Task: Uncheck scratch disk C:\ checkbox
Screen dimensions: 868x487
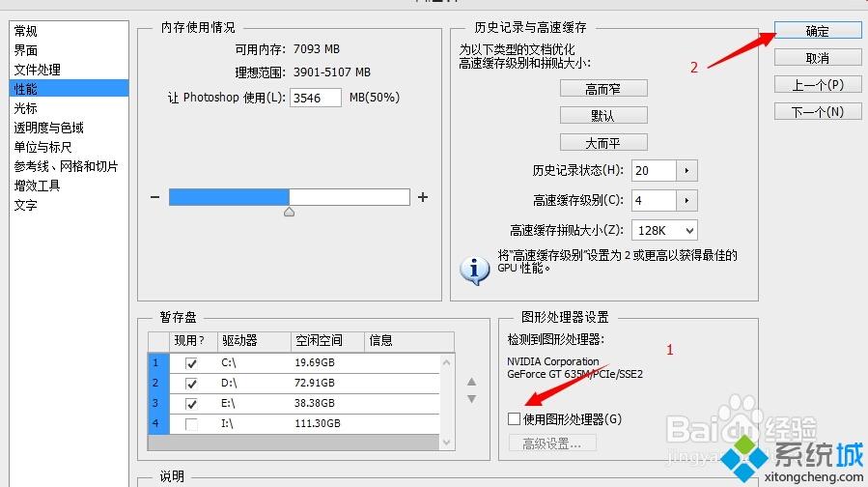Action: tap(191, 363)
